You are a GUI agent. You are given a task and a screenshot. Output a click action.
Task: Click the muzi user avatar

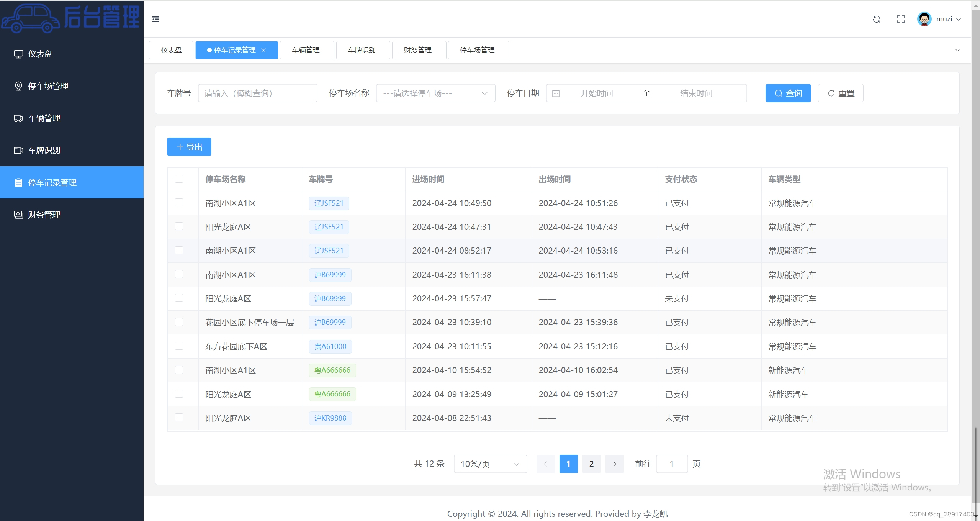tap(924, 19)
